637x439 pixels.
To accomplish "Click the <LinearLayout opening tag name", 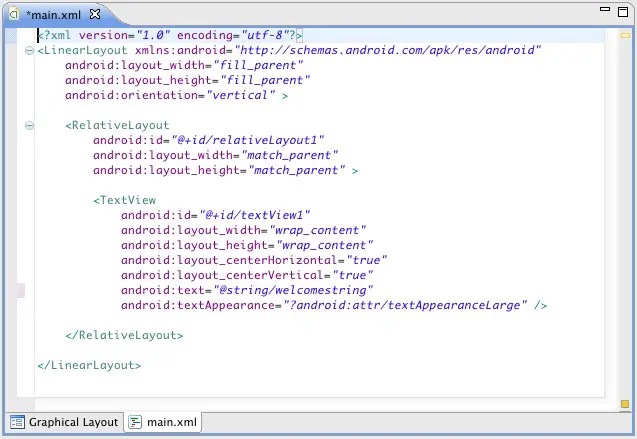I will 82,50.
